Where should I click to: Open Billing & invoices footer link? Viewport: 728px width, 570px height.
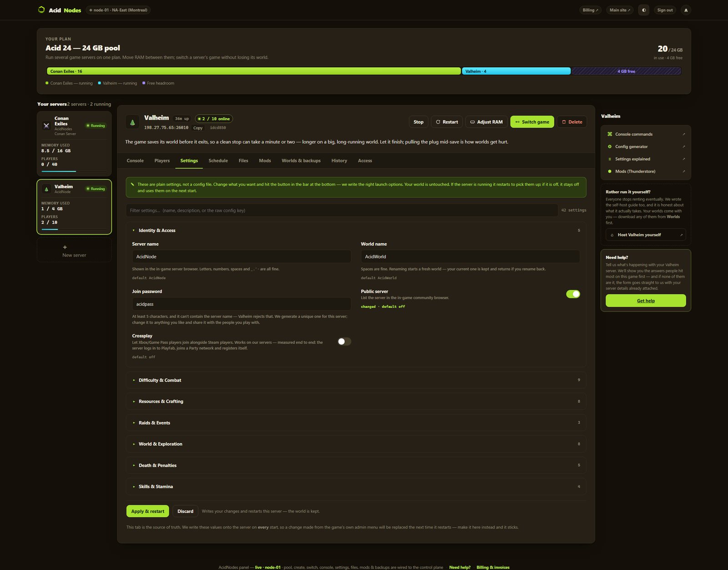(x=493, y=567)
